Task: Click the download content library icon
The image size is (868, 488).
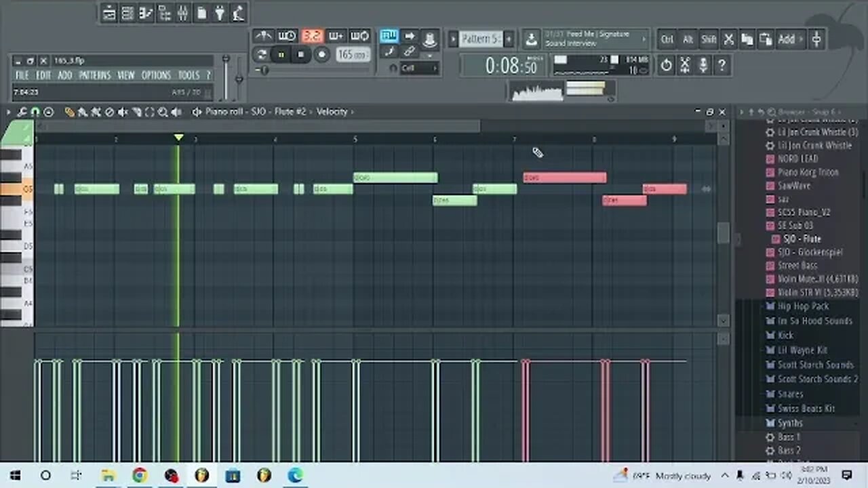Action: [531, 39]
